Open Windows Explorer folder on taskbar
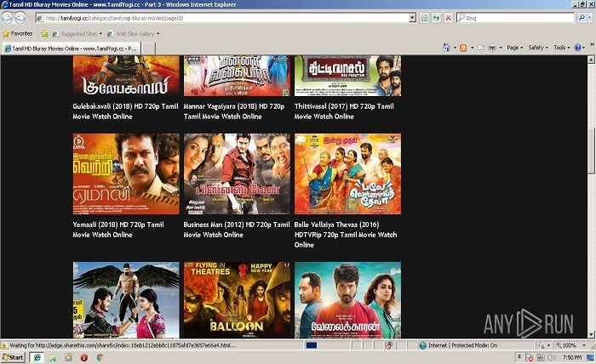This screenshot has width=596, height=364. 53,357
